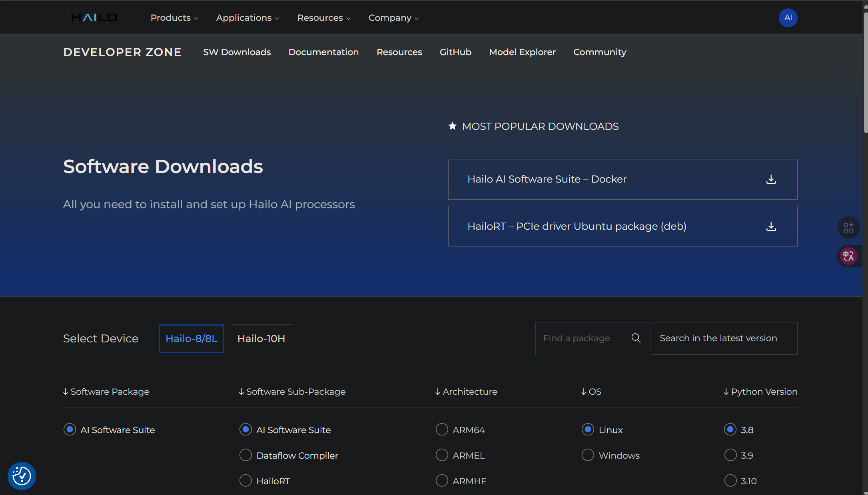Click the Software Downloads heading

tap(163, 167)
